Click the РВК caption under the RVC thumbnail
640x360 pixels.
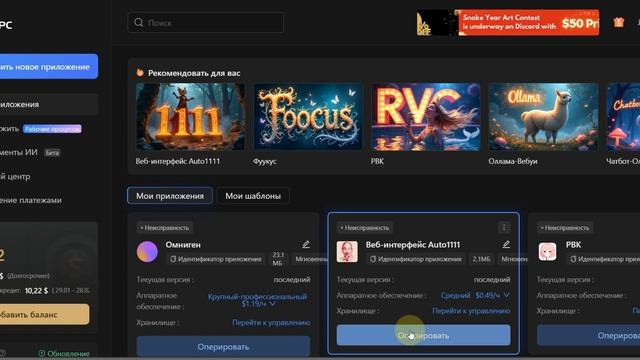click(377, 161)
